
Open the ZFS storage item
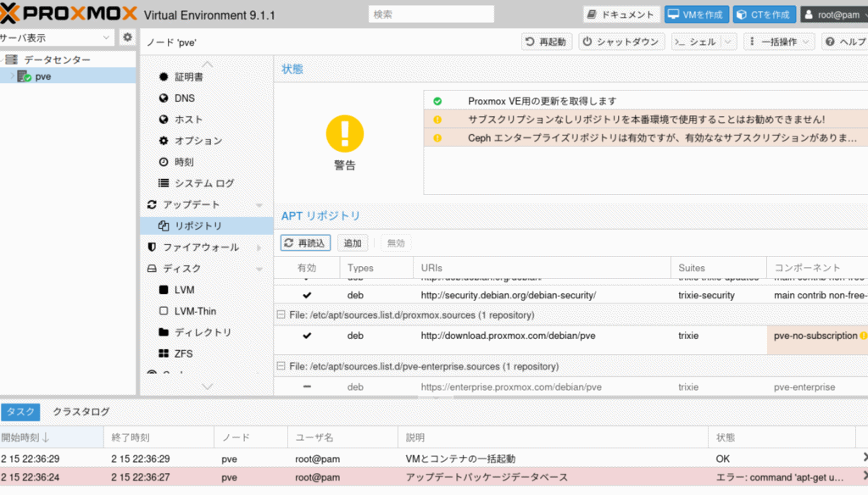coord(183,353)
